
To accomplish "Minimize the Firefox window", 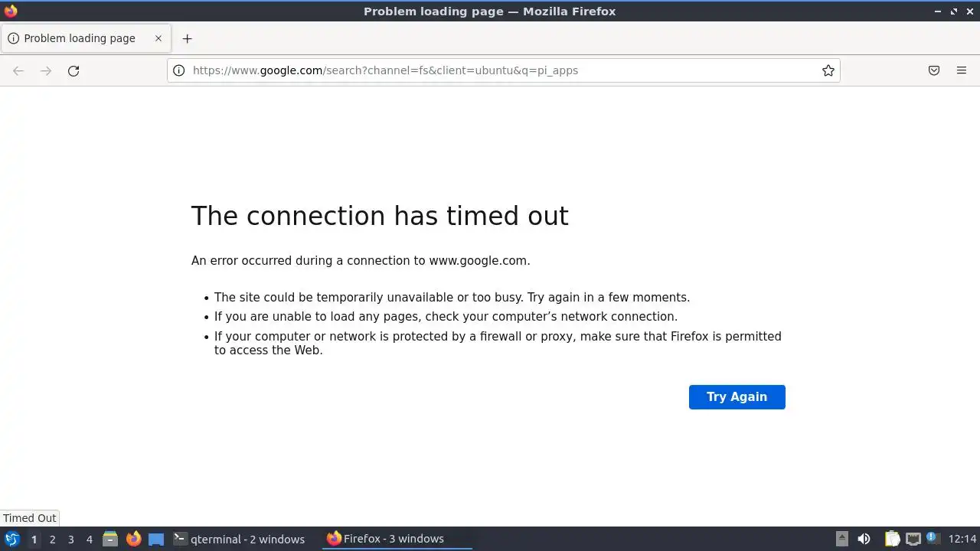I will tap(938, 11).
